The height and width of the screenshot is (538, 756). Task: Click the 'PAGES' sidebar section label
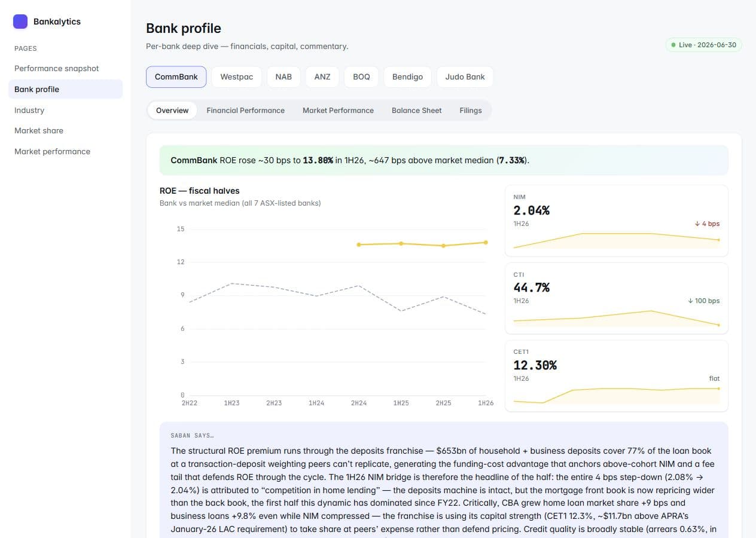(x=26, y=48)
